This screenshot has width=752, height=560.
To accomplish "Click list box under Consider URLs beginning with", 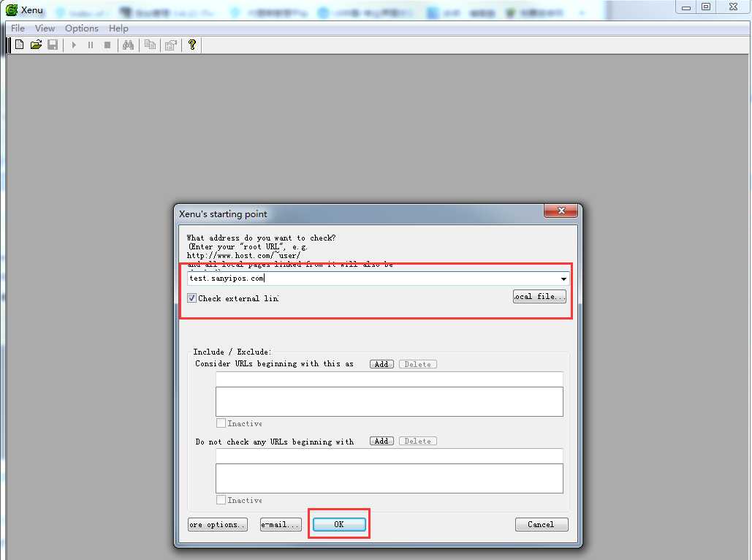I will coord(390,401).
